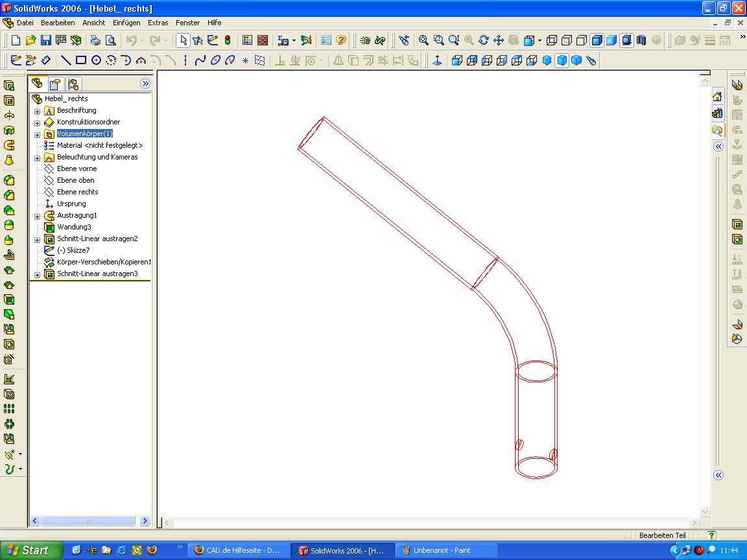Click the Pan four-arrow icon

[x=499, y=40]
